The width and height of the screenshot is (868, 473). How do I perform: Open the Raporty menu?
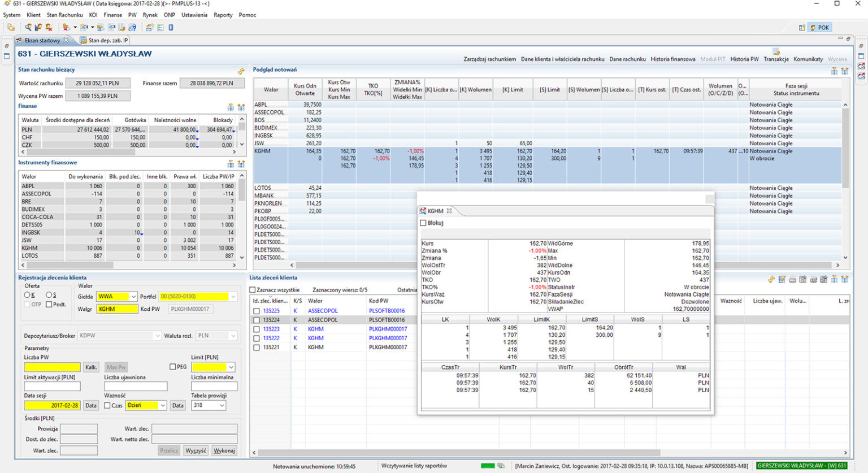pyautogui.click(x=223, y=15)
